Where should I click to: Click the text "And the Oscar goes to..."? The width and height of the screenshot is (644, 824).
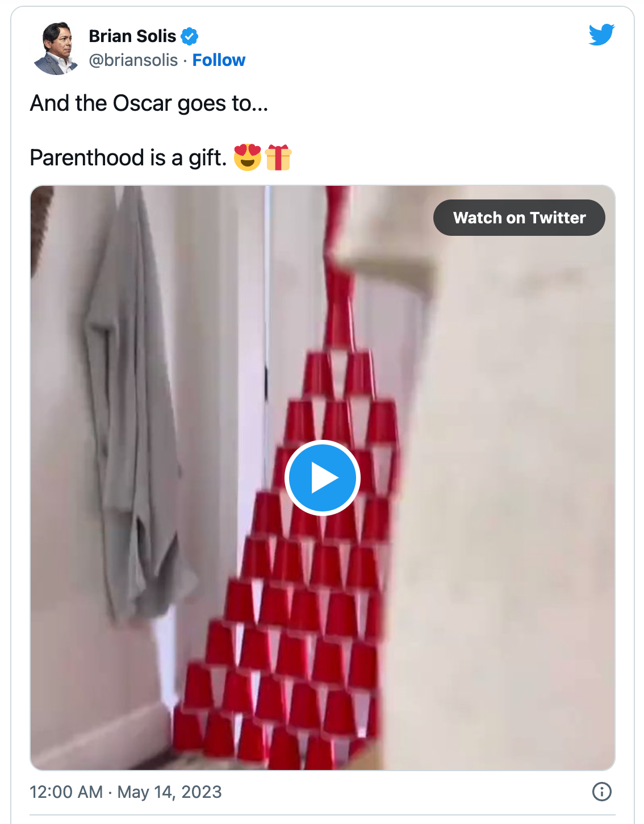click(149, 103)
